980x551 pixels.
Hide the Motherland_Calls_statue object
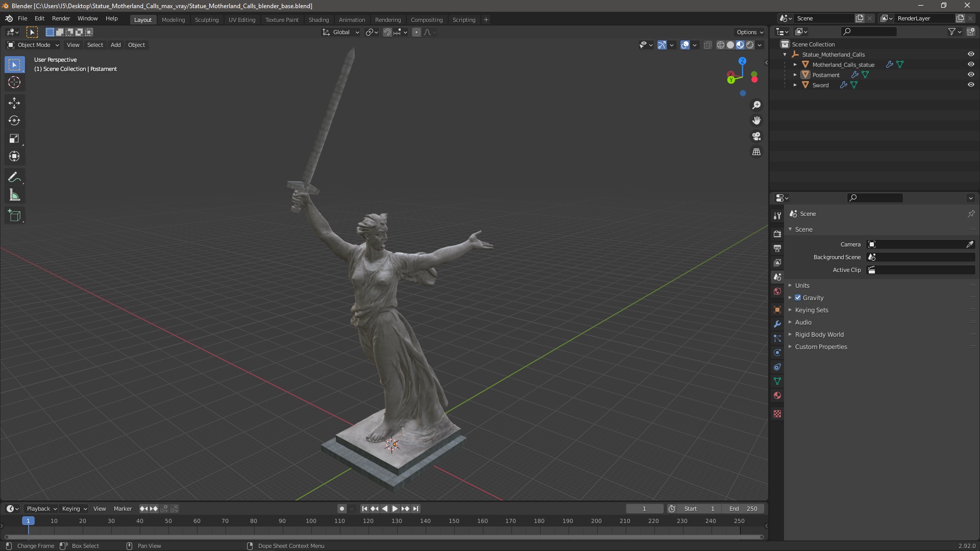971,64
